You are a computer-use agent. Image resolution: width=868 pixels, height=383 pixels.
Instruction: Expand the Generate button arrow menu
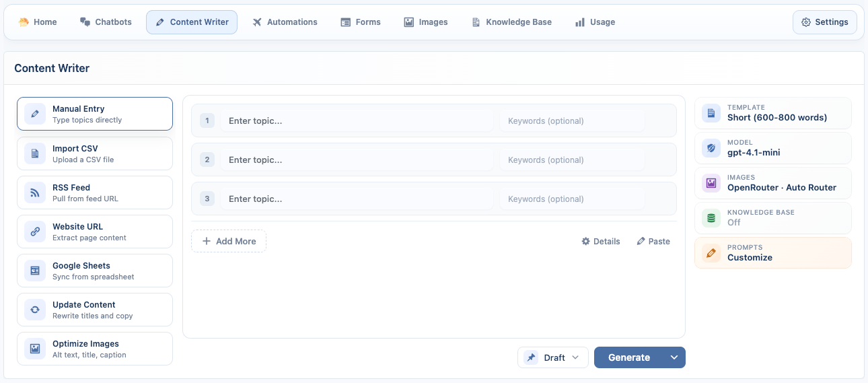(674, 357)
